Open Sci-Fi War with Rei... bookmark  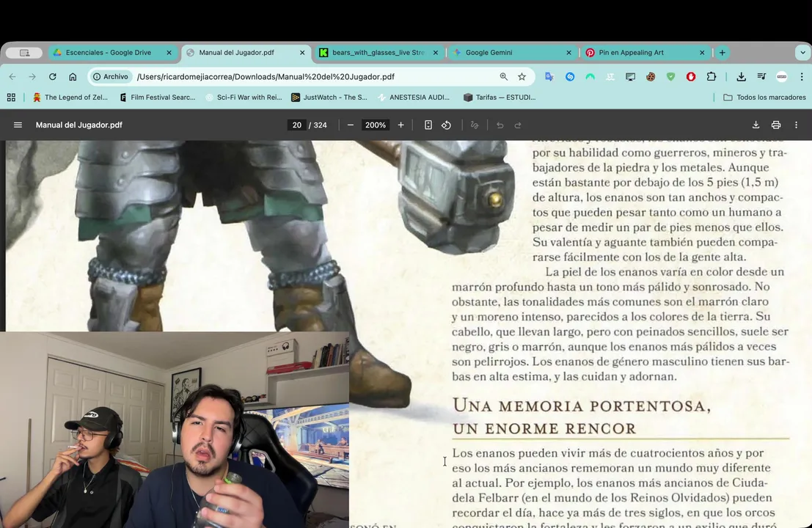click(244, 98)
